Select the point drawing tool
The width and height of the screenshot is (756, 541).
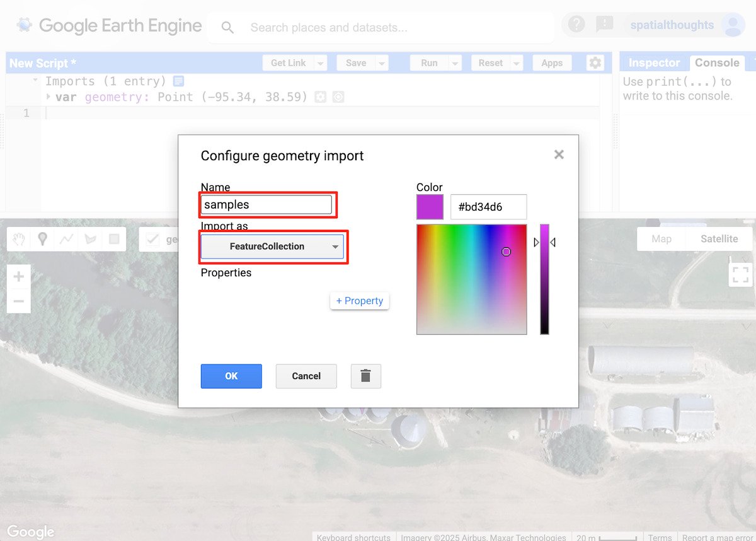click(x=42, y=238)
